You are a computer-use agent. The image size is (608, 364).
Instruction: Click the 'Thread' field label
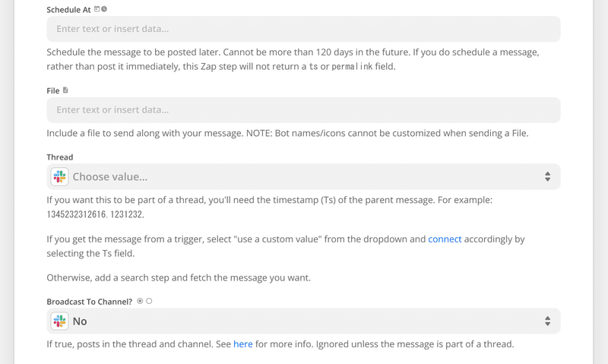[60, 157]
